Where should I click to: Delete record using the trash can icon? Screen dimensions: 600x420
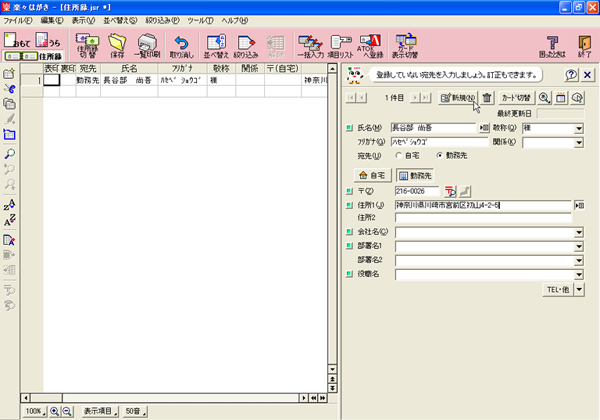(487, 97)
